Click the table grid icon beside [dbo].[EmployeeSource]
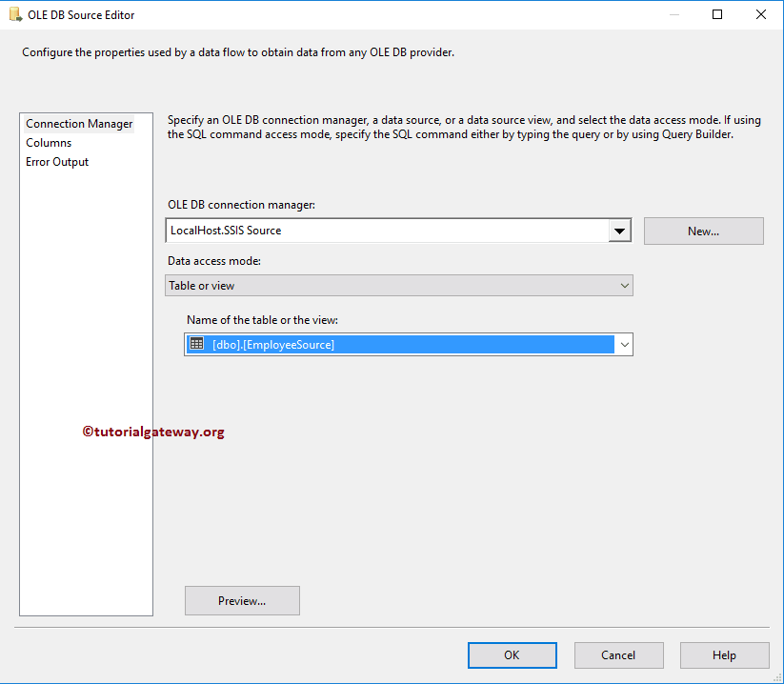This screenshot has width=784, height=684. [195, 344]
